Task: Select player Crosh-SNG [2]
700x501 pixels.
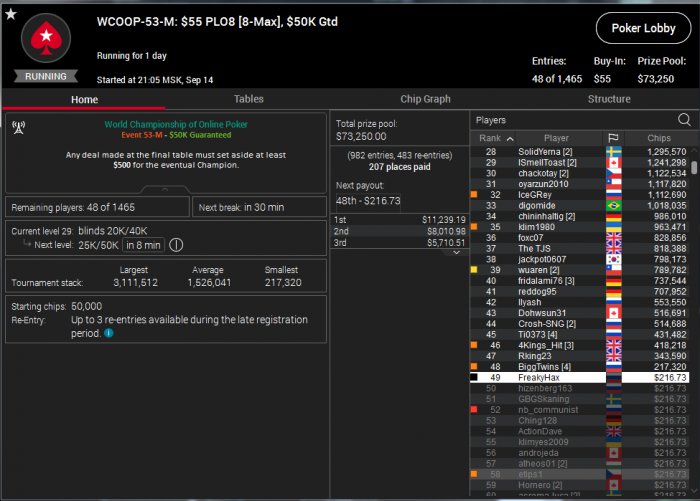Action: (x=579, y=324)
